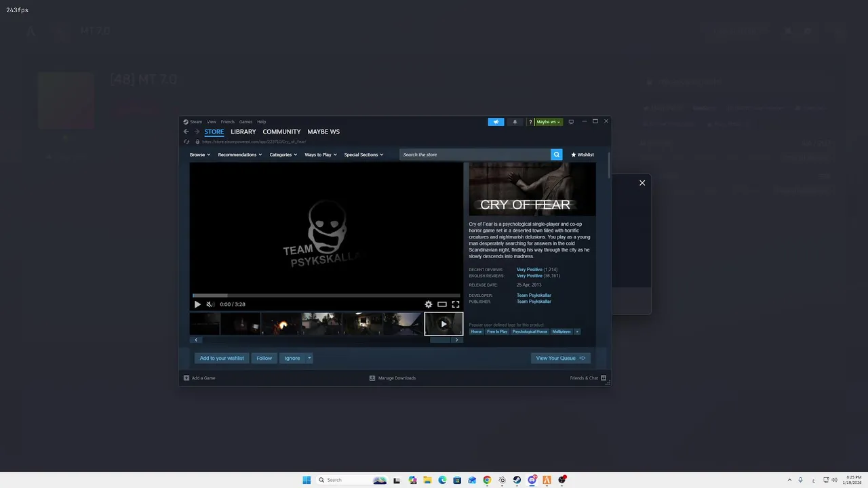This screenshot has height=488, width=868.
Task: Toggle theater mode on the video player
Action: click(x=442, y=304)
